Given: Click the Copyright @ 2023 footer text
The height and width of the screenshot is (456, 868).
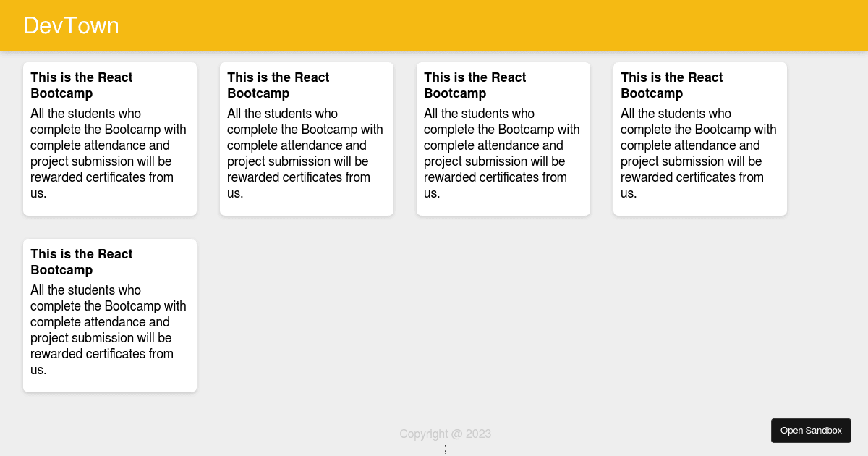Looking at the screenshot, I should point(445,434).
